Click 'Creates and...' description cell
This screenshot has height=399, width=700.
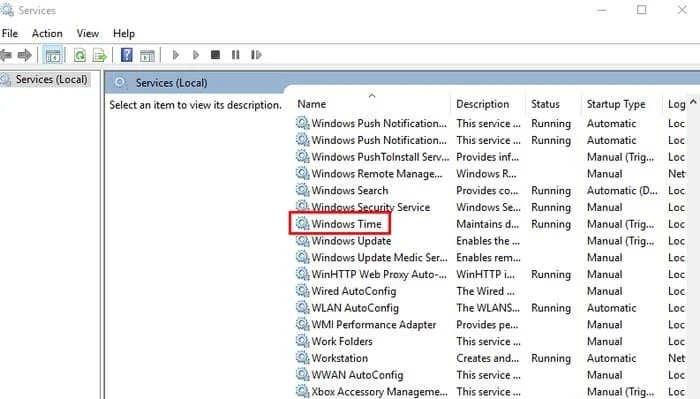488,358
